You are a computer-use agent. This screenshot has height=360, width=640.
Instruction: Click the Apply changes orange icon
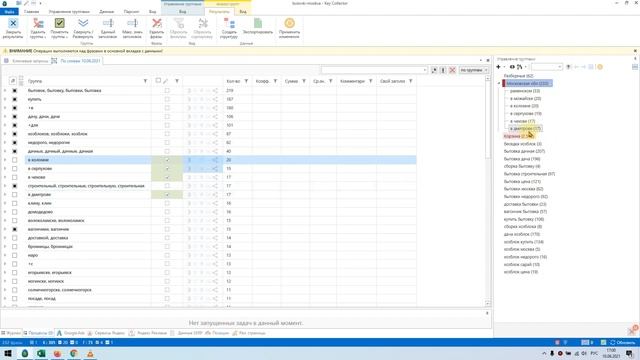tap(289, 23)
